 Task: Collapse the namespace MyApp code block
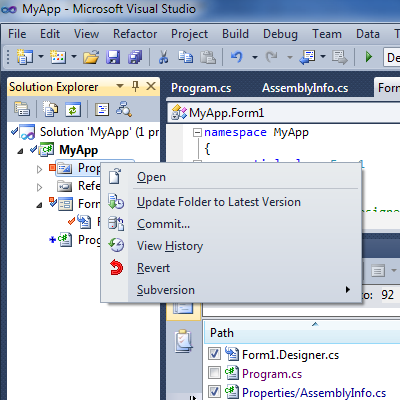pyautogui.click(x=197, y=133)
